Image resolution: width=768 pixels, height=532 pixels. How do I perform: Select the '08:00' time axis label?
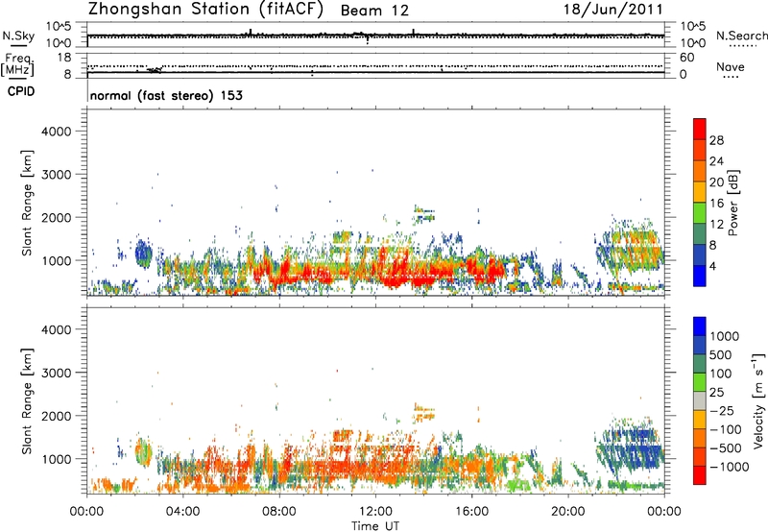coord(279,512)
